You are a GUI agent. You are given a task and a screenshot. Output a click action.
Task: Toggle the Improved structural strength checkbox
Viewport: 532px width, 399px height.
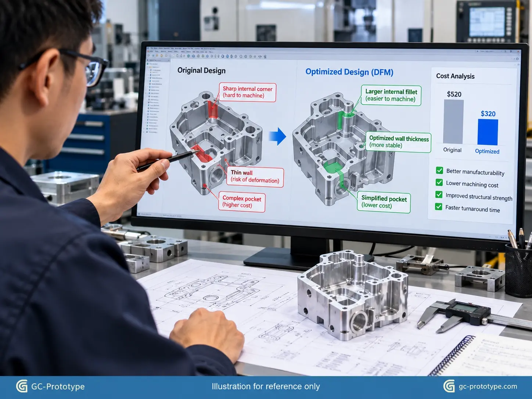tap(439, 195)
